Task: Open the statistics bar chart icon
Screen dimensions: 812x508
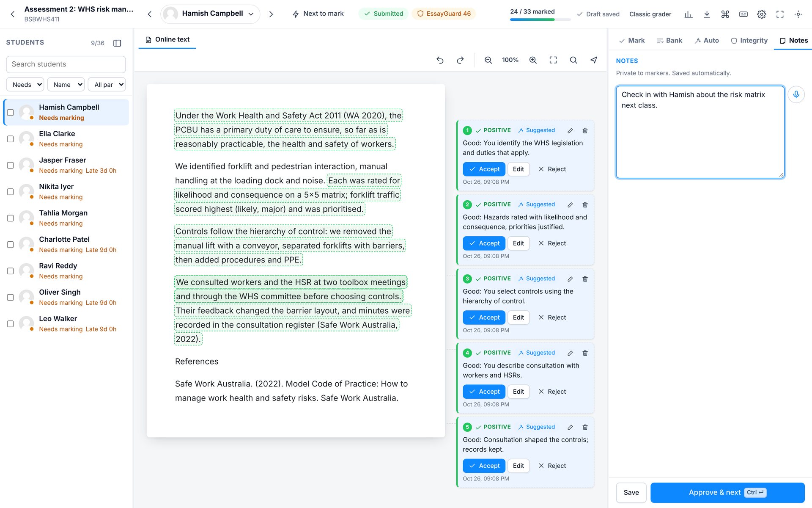Action: click(689, 14)
